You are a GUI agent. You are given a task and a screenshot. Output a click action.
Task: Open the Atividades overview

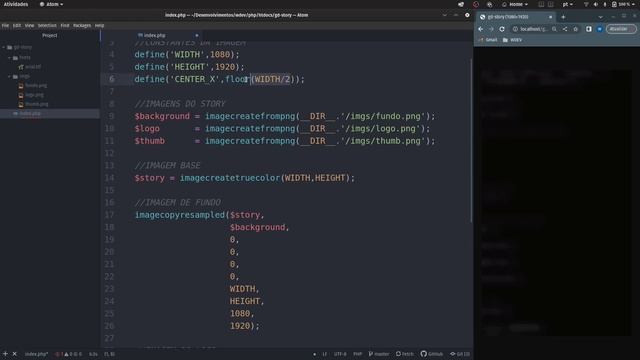click(x=16, y=4)
